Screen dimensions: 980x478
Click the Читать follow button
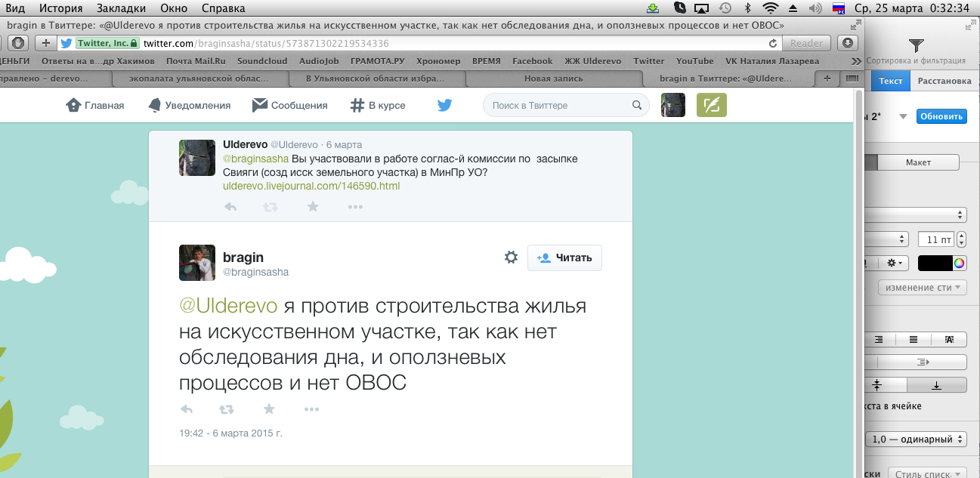pos(564,258)
